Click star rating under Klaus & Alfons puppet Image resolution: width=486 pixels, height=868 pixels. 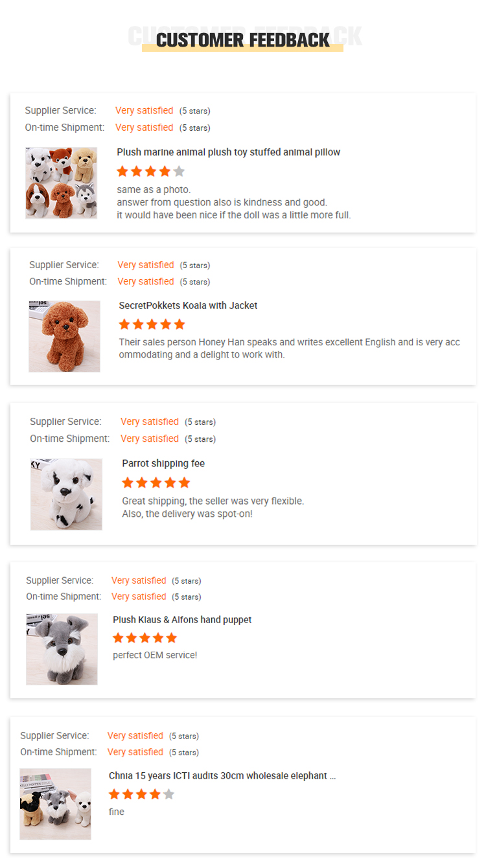[145, 638]
